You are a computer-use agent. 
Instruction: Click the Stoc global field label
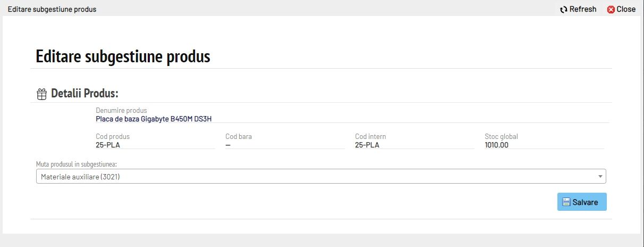pyautogui.click(x=501, y=136)
